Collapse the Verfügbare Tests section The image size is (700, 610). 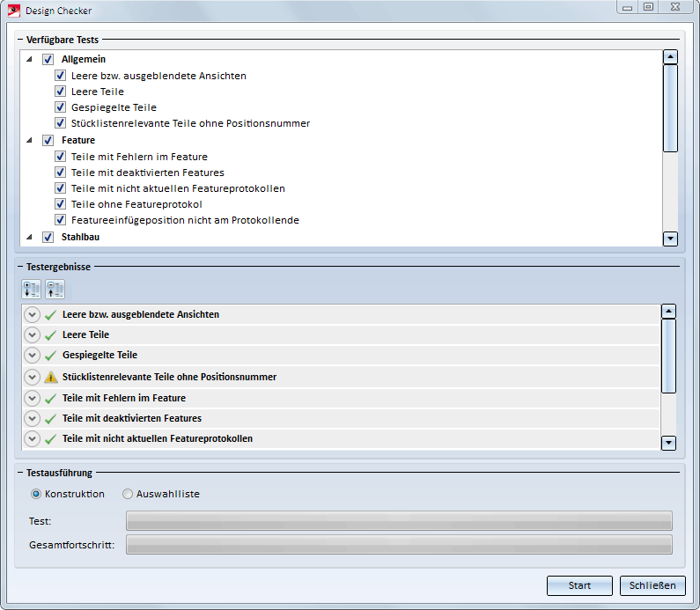point(20,40)
